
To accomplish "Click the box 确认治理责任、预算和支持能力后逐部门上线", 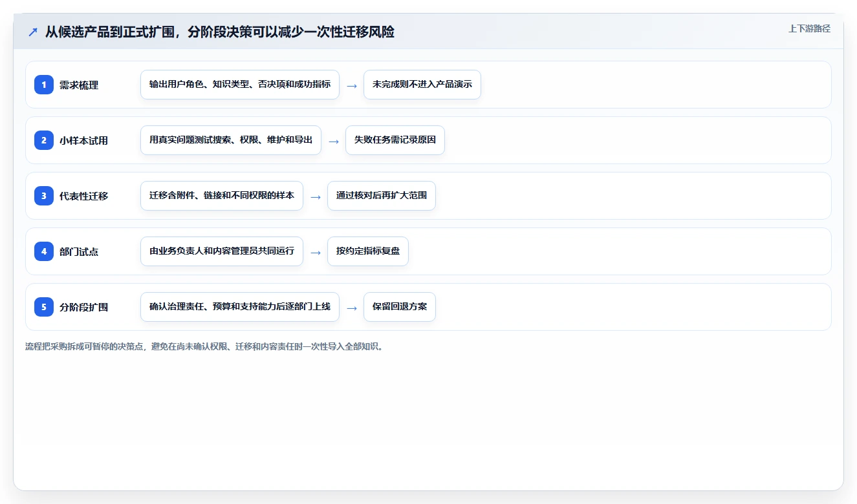I will (240, 307).
